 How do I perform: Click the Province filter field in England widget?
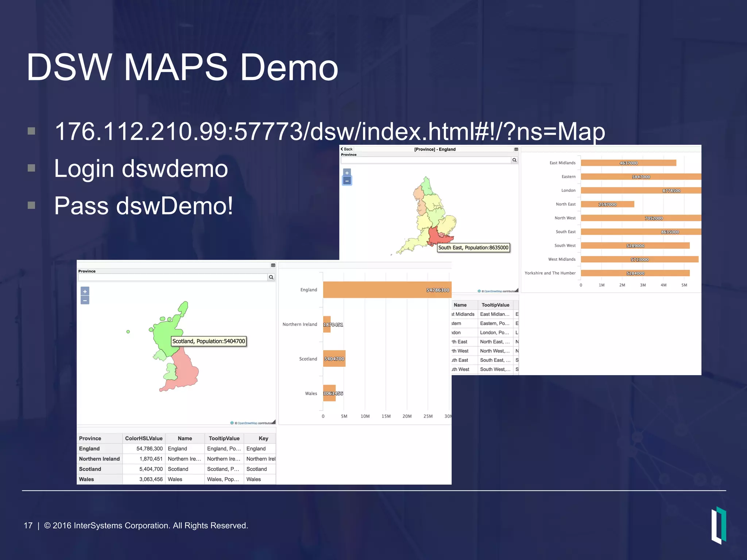click(426, 160)
